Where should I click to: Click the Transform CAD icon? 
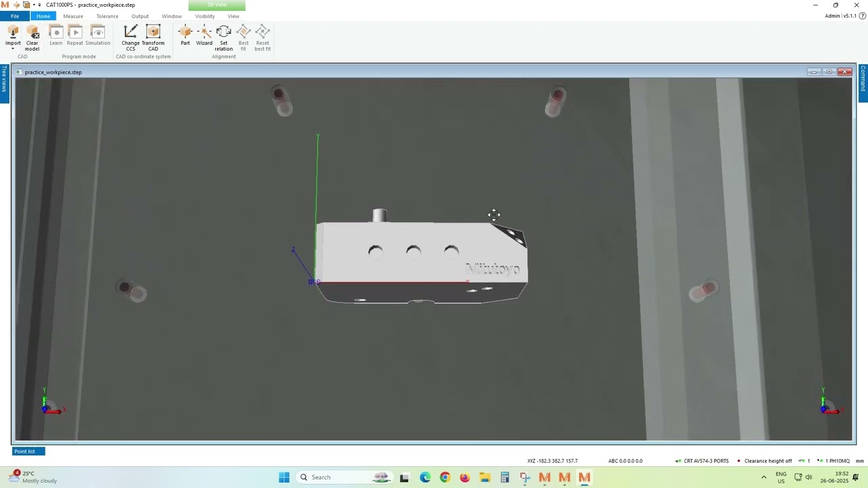tap(153, 32)
